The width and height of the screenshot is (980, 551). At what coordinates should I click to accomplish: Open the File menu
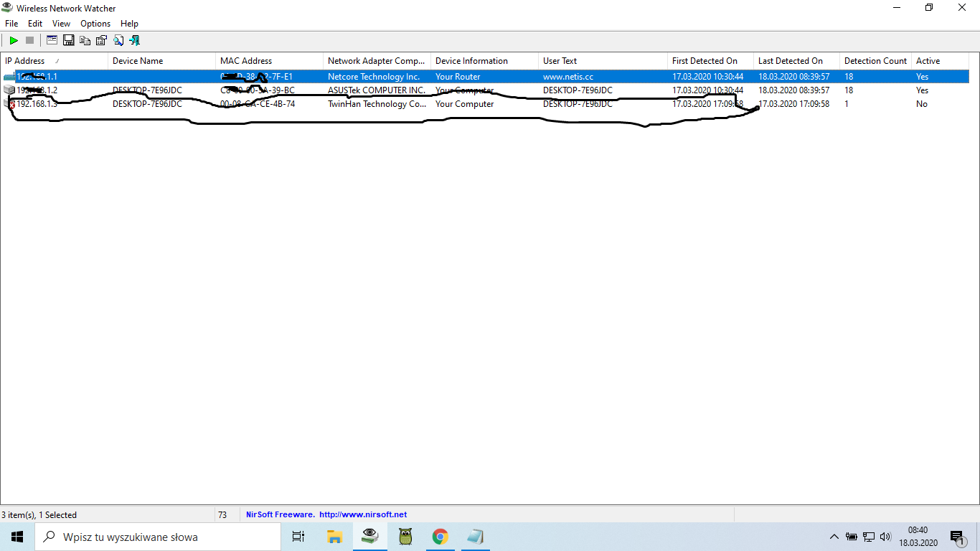pos(11,24)
